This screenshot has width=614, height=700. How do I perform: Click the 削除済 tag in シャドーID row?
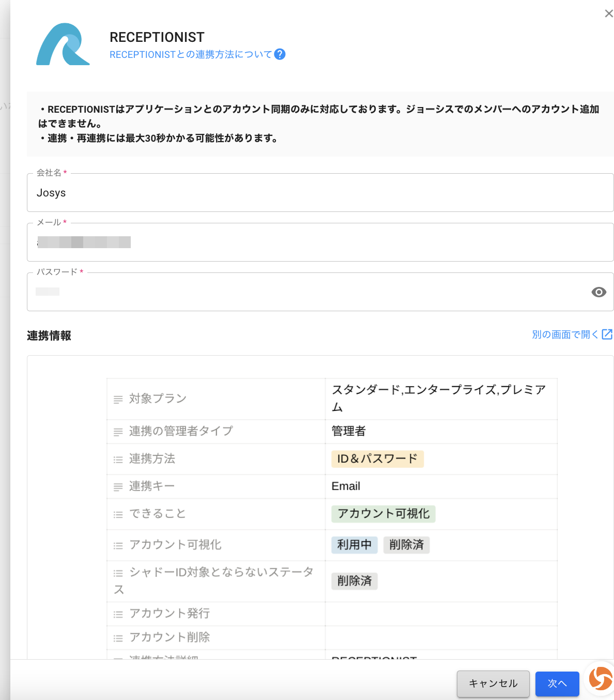(354, 581)
